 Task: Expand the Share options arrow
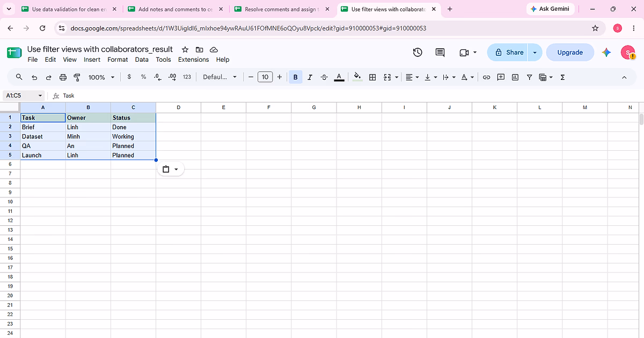[535, 52]
